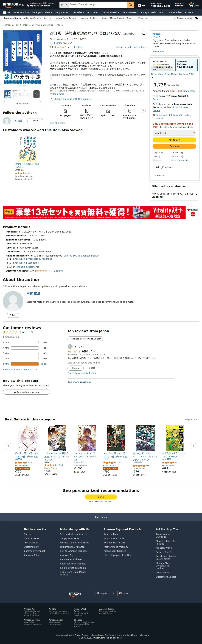Expand Read more under book description

click(57, 94)
